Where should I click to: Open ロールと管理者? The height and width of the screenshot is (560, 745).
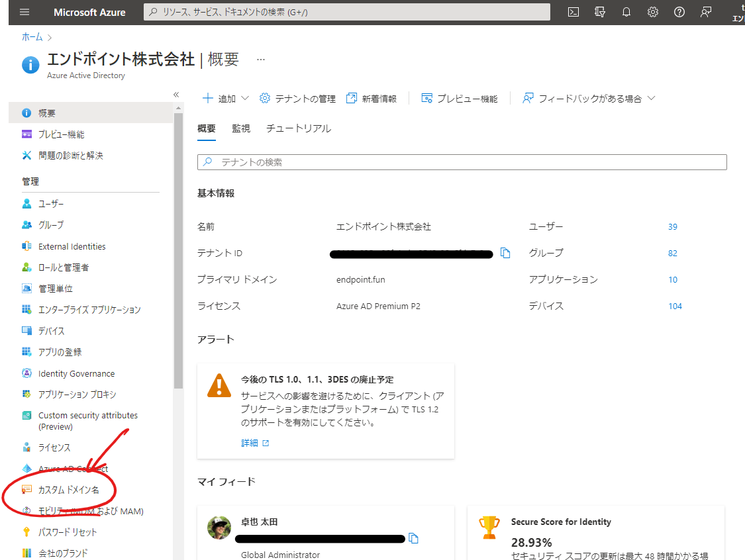[x=63, y=267]
